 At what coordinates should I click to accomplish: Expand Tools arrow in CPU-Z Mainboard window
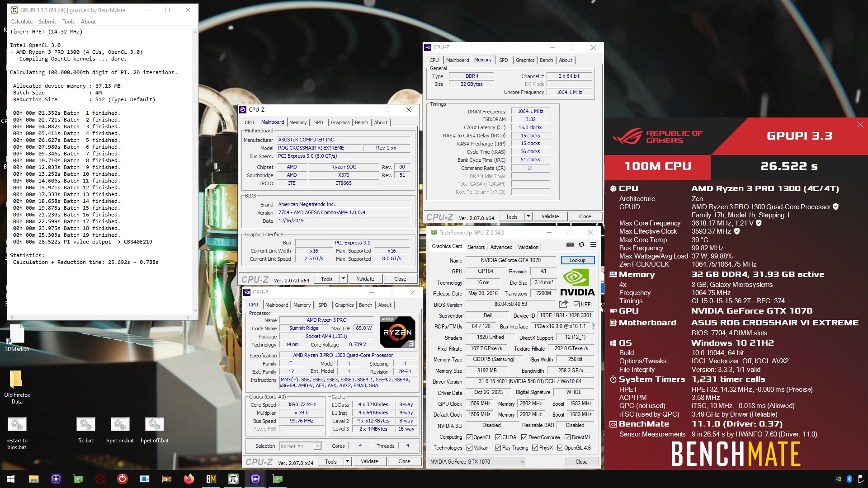tap(343, 279)
